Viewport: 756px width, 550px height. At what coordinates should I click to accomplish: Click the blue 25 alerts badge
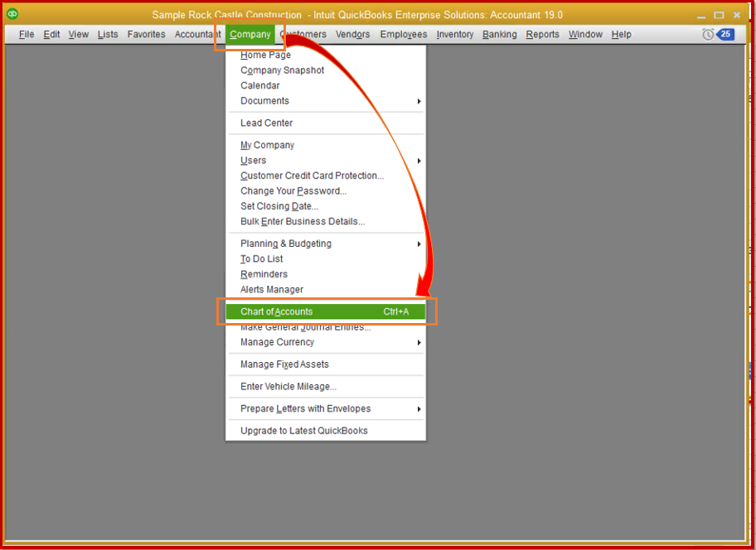(x=725, y=34)
